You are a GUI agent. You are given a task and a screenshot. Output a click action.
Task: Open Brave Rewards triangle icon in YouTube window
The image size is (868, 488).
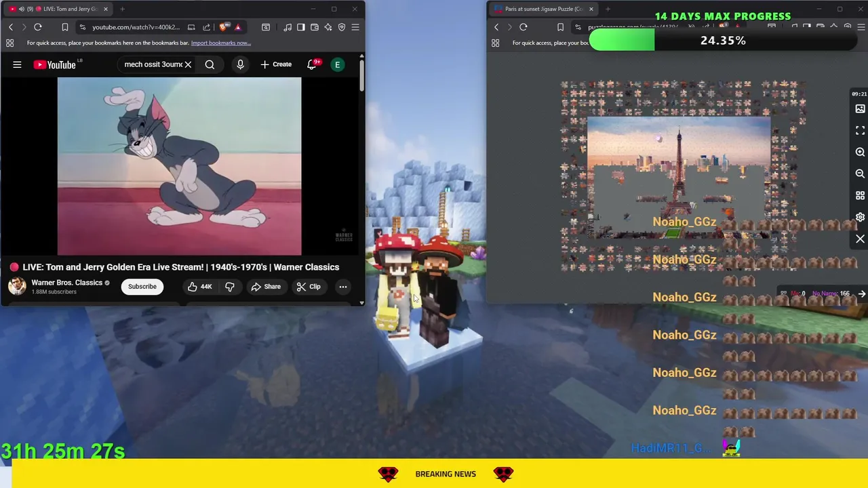pos(238,27)
